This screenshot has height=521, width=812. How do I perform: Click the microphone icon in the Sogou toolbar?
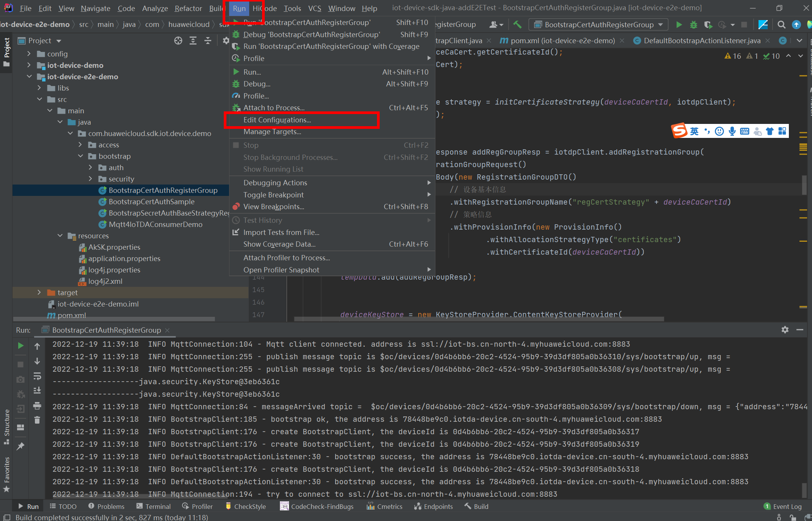(732, 131)
